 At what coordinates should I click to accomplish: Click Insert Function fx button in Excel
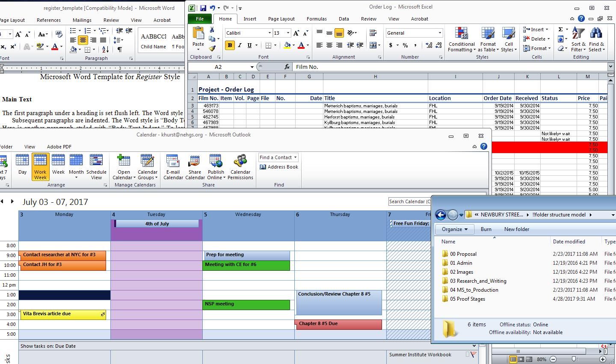[287, 67]
